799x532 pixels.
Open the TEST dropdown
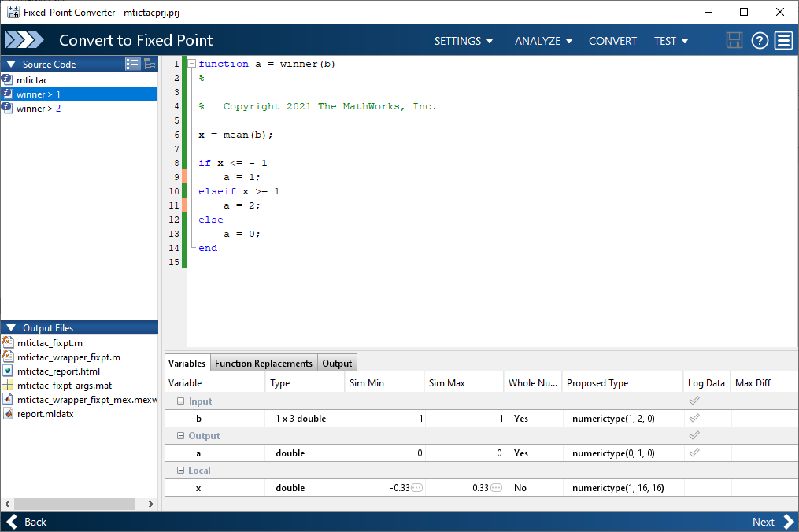pyautogui.click(x=671, y=40)
